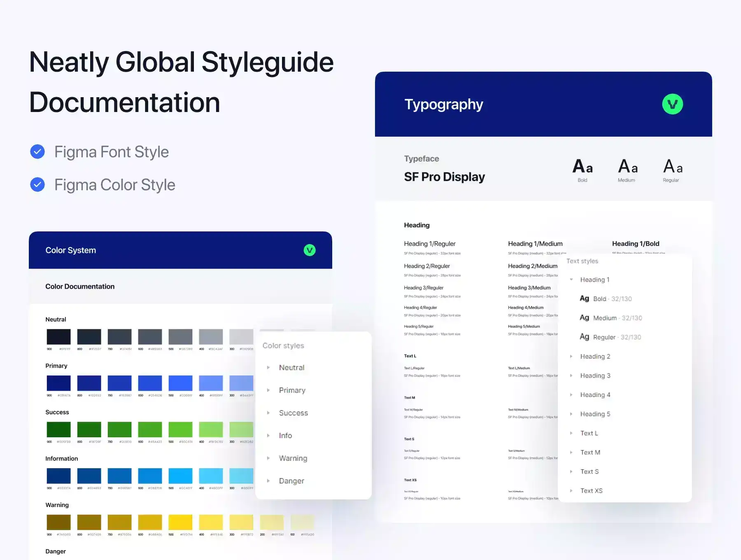Select Warning in Color styles list

tap(293, 458)
